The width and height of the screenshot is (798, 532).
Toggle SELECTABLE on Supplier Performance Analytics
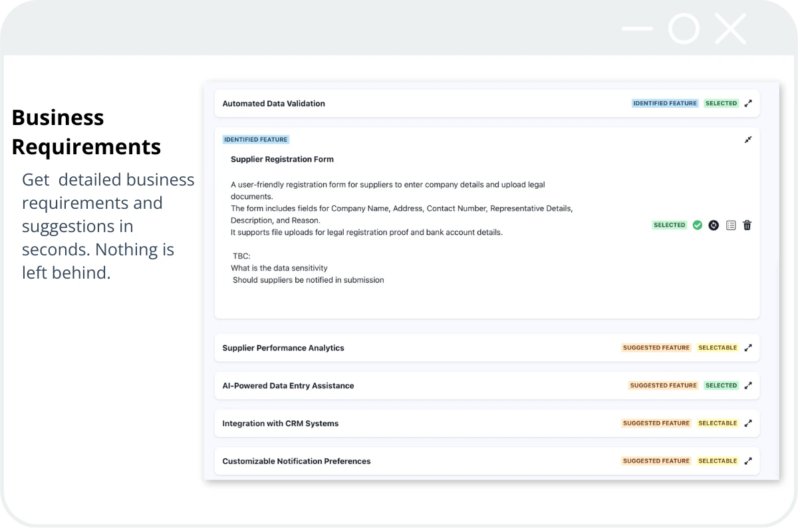coord(718,347)
